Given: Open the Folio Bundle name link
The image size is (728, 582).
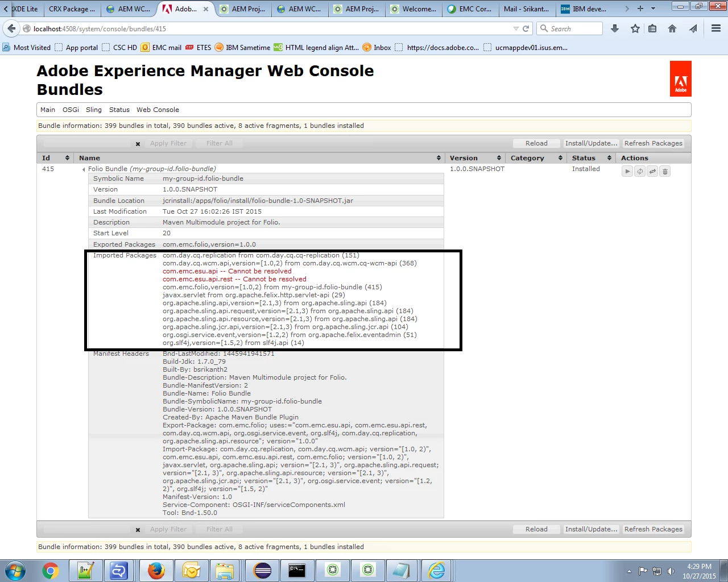Looking at the screenshot, I should click(x=152, y=169).
